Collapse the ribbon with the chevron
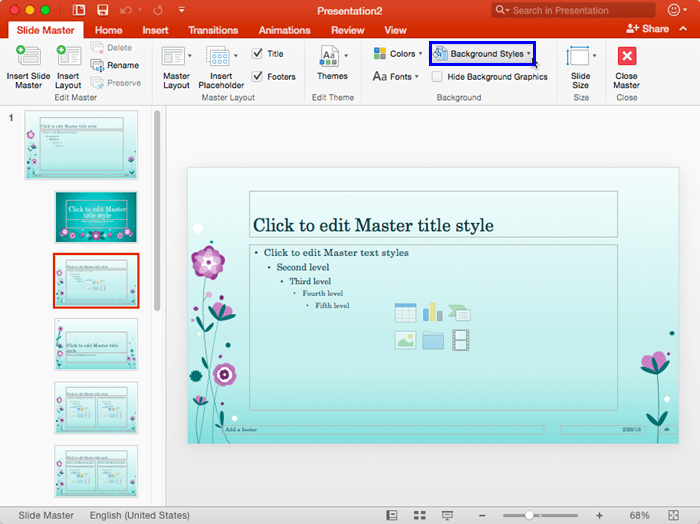The width and height of the screenshot is (700, 524). click(683, 29)
